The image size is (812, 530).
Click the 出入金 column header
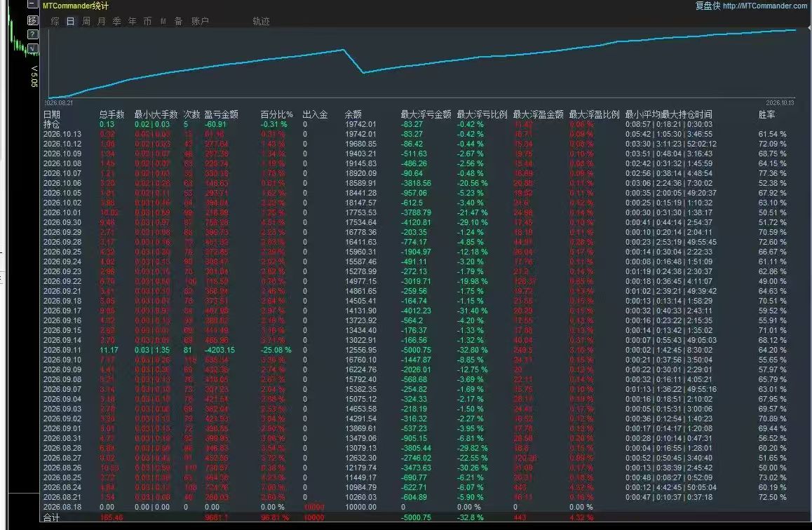coord(315,114)
